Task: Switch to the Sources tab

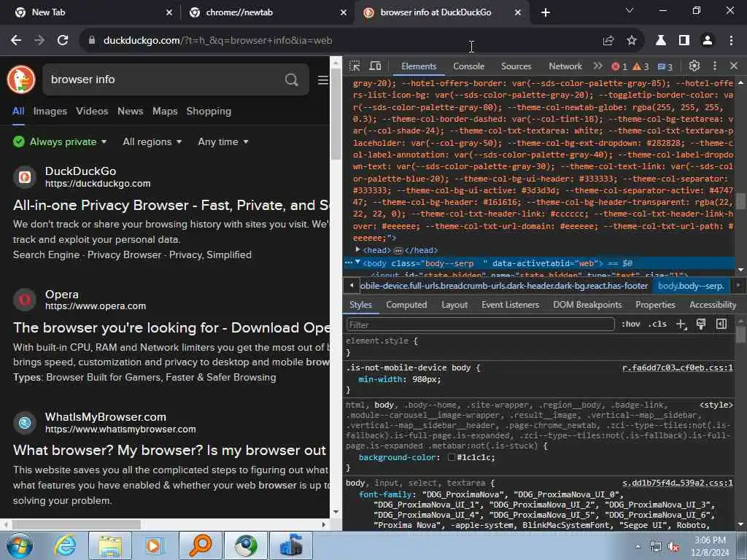Action: click(x=516, y=66)
